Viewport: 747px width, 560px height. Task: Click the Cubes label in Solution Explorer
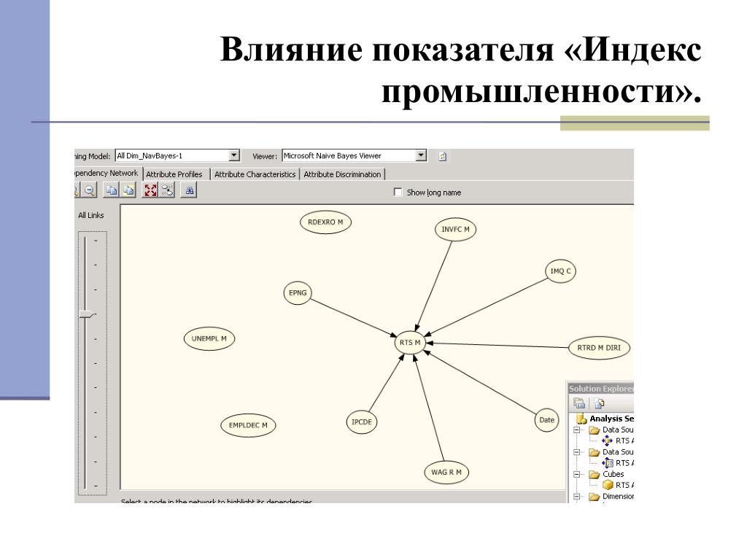[x=613, y=474]
